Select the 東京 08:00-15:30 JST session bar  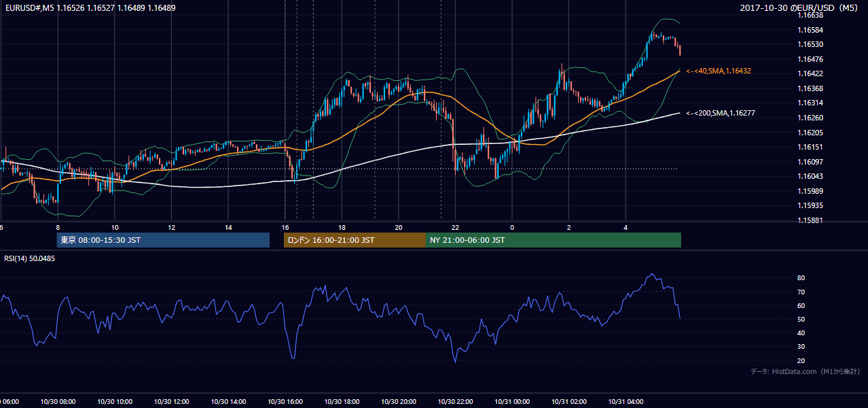pos(163,240)
